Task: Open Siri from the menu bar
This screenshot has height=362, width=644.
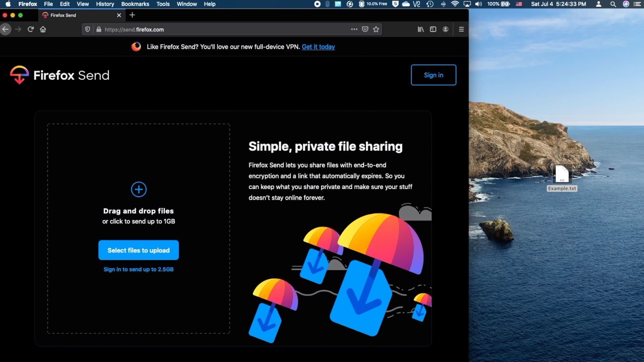Action: [x=626, y=4]
